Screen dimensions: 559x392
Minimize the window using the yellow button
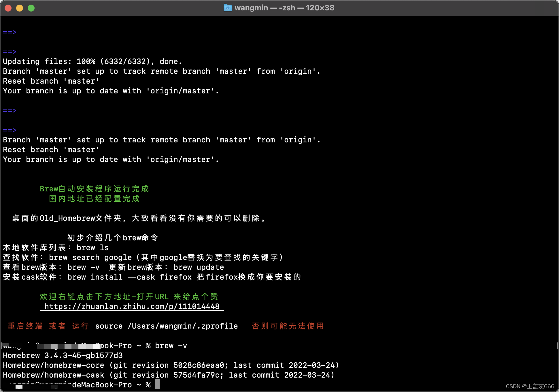coord(20,8)
